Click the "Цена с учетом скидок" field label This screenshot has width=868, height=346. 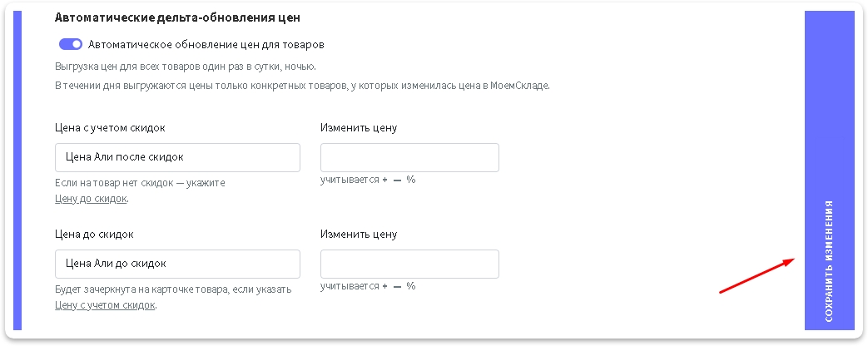tap(110, 127)
